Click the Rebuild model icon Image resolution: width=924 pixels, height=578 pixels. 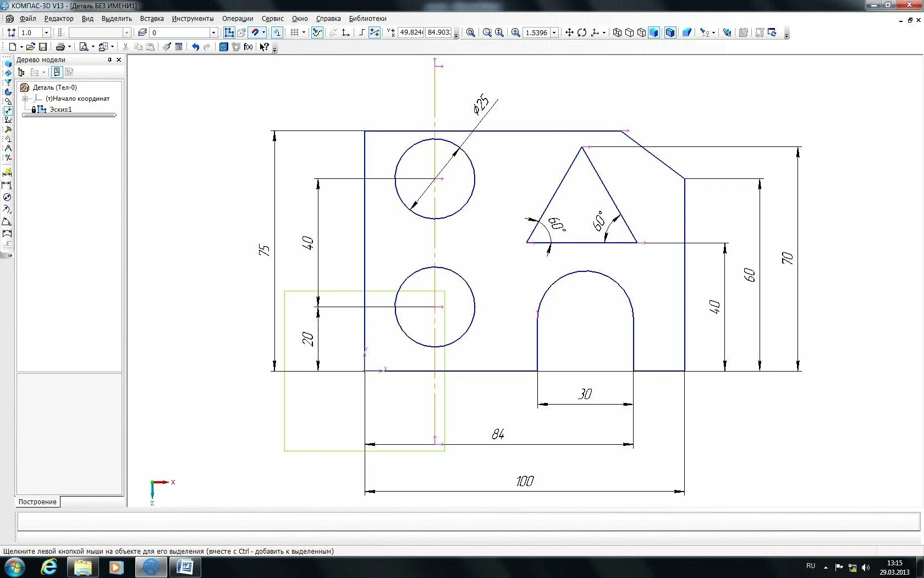[x=772, y=32]
